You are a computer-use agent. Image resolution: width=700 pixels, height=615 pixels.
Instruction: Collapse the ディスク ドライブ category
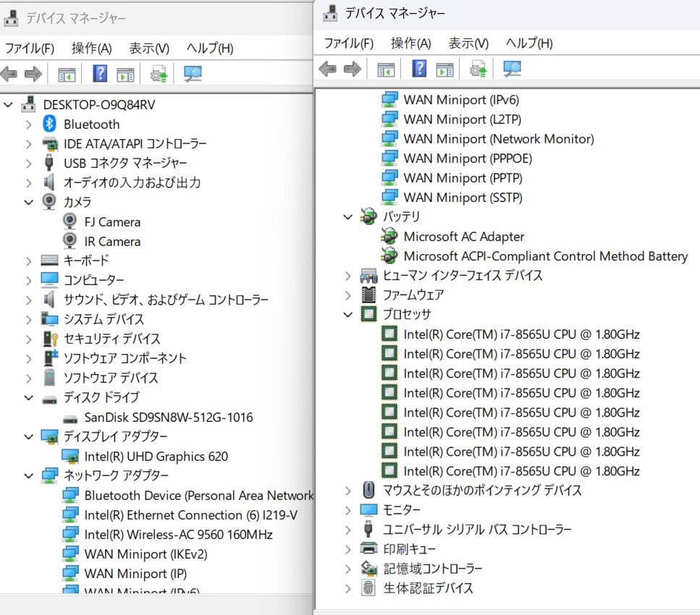coord(29,398)
